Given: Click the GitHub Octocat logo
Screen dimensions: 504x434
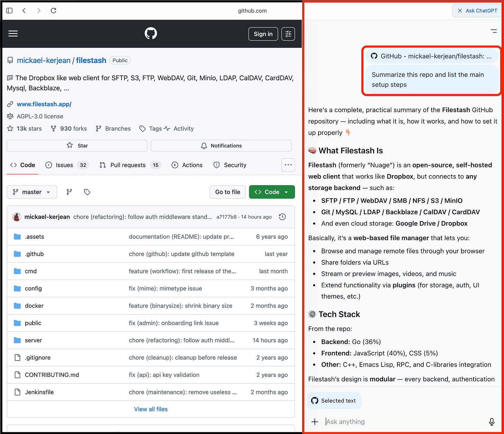Looking at the screenshot, I should pyautogui.click(x=151, y=34).
